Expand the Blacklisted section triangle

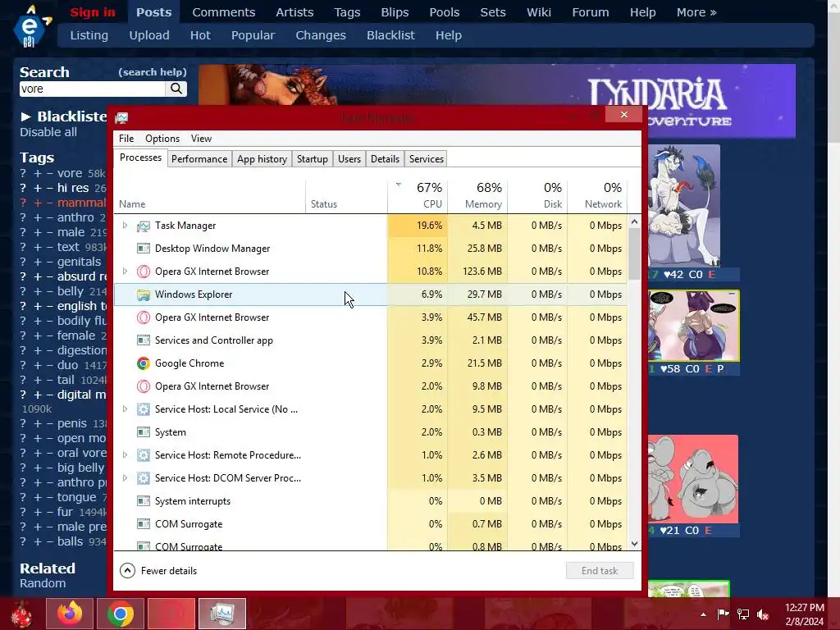click(25, 116)
